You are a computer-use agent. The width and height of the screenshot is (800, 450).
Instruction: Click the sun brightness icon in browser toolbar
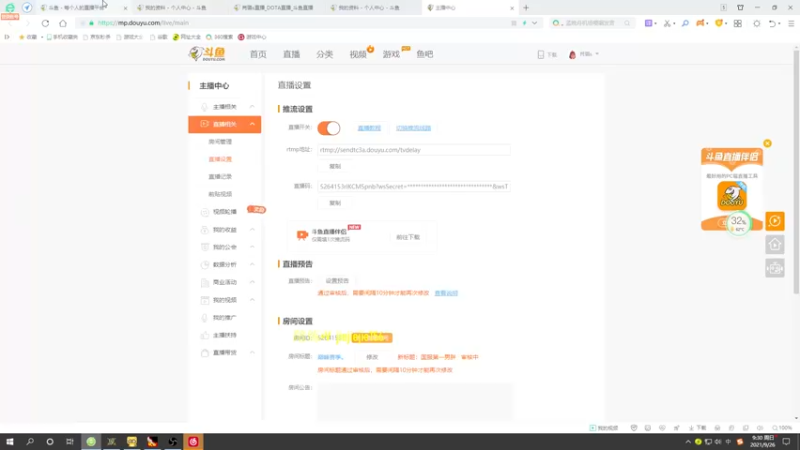coord(757,23)
